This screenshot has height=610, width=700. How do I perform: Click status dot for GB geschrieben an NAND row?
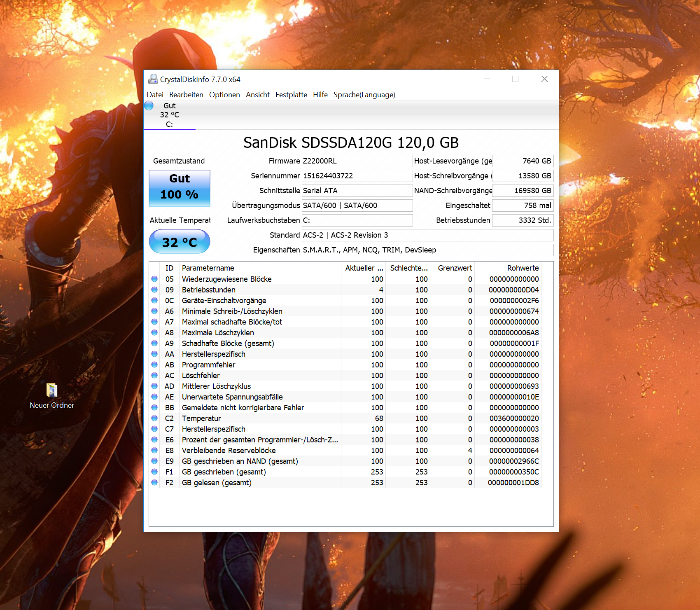tap(154, 461)
